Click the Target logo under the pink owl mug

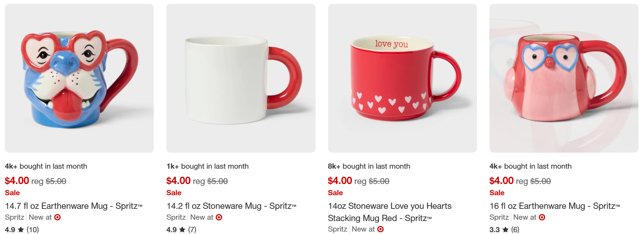click(x=542, y=217)
